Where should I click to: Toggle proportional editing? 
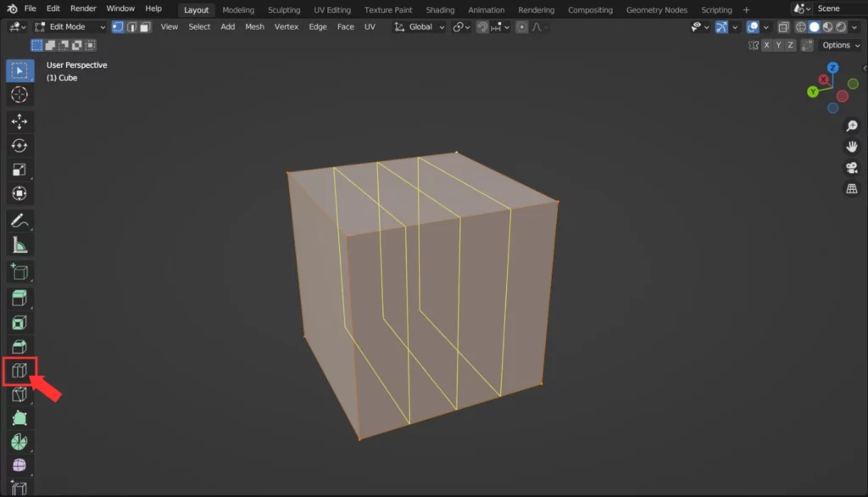pyautogui.click(x=521, y=27)
